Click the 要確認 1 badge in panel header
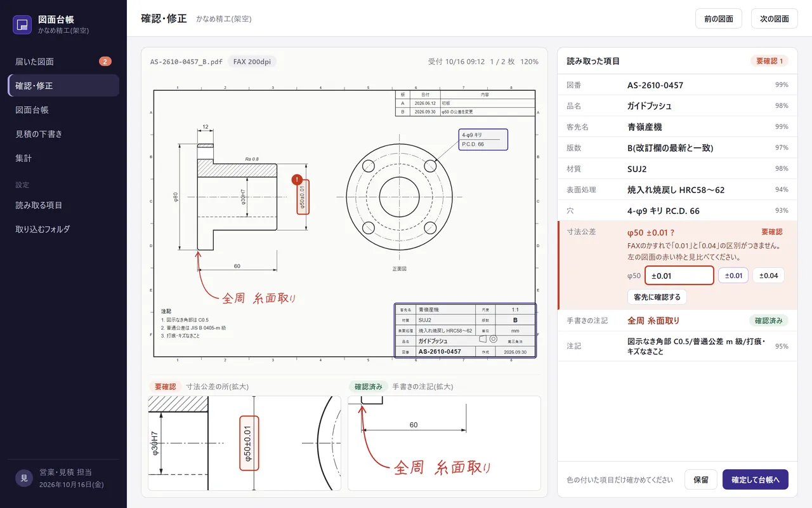This screenshot has height=508, width=812. click(769, 62)
